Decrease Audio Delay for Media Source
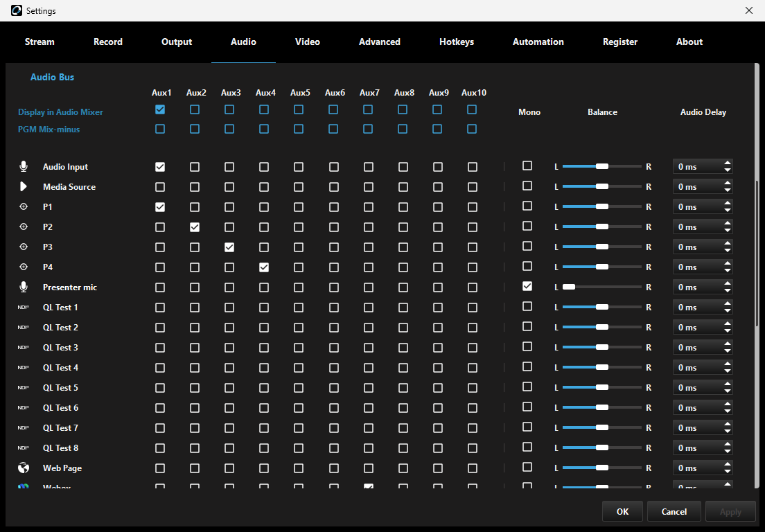 click(x=728, y=190)
